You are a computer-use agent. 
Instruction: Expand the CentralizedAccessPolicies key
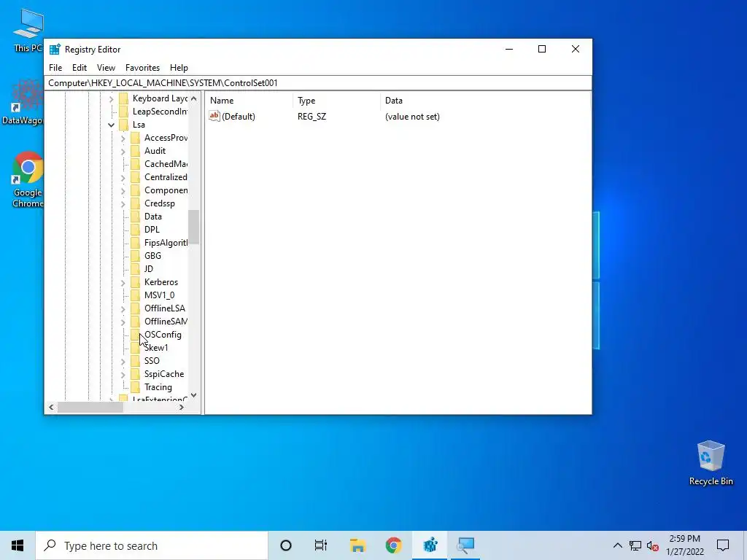coord(123,177)
